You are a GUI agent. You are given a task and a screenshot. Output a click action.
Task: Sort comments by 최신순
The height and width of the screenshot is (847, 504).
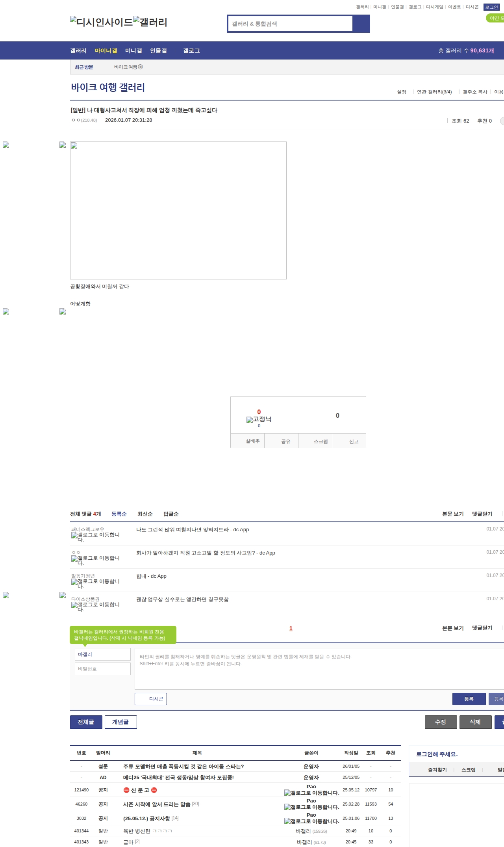pyautogui.click(x=145, y=514)
